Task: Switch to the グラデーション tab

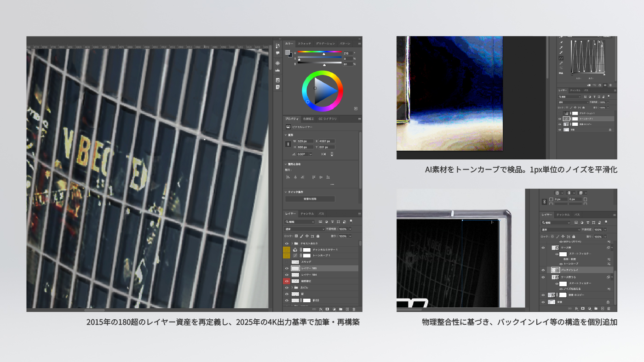Action: pyautogui.click(x=325, y=44)
